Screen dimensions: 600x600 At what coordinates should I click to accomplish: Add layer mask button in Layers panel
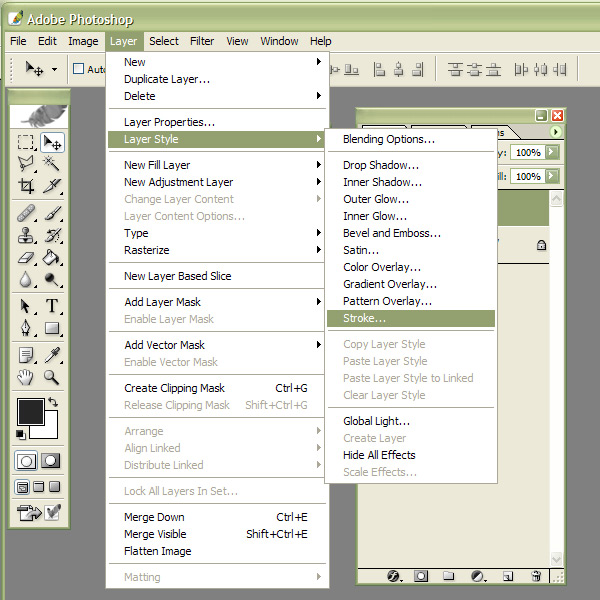[x=421, y=576]
